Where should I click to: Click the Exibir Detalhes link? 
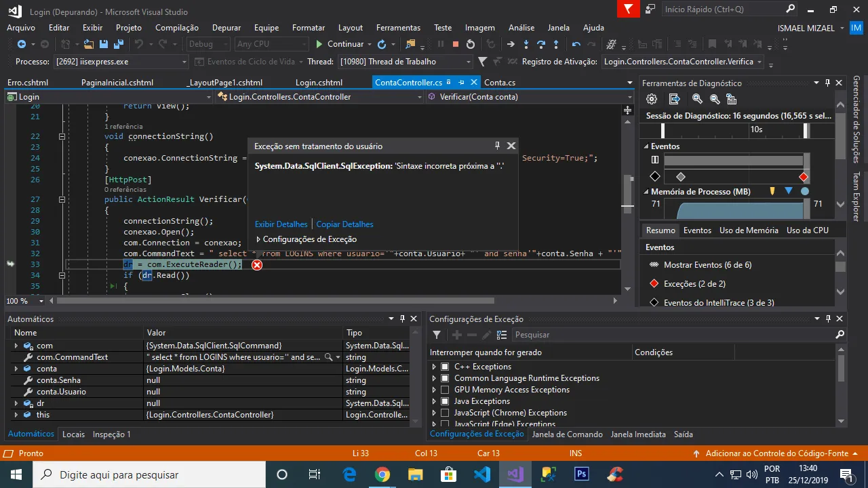[281, 224]
